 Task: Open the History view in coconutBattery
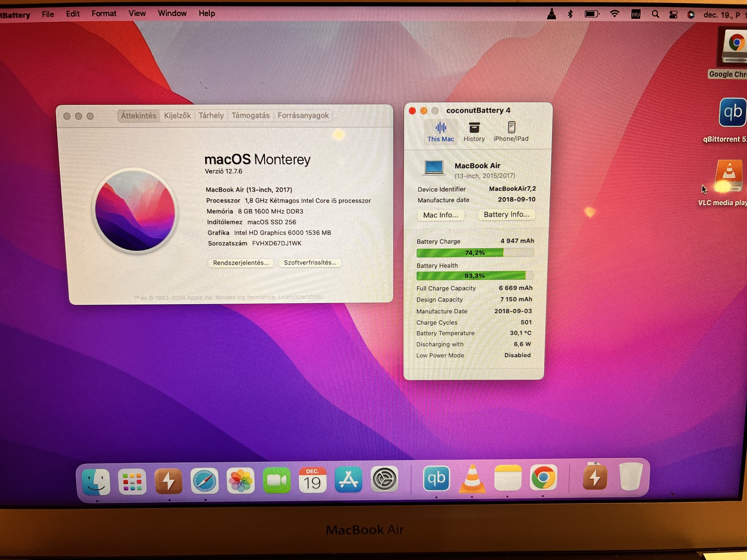474,132
